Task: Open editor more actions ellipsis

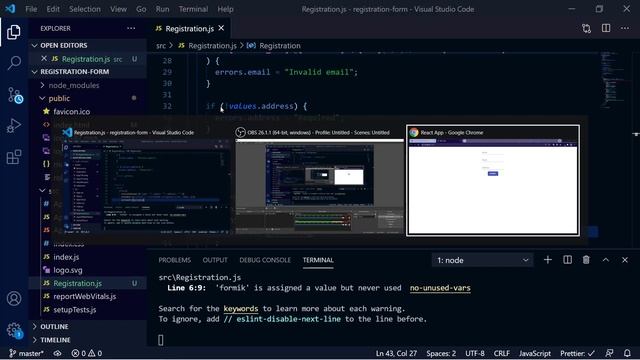Action: point(625,28)
